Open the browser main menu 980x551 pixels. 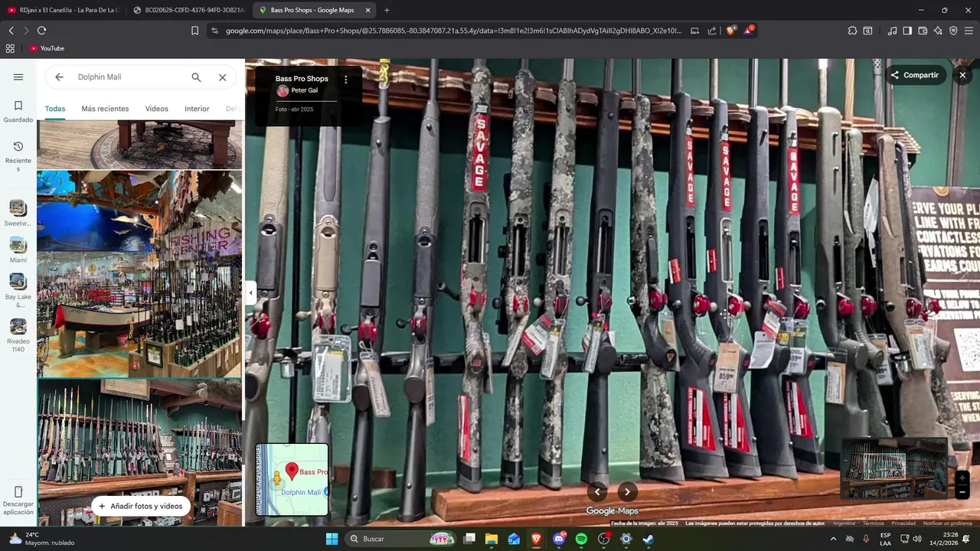[x=969, y=31]
